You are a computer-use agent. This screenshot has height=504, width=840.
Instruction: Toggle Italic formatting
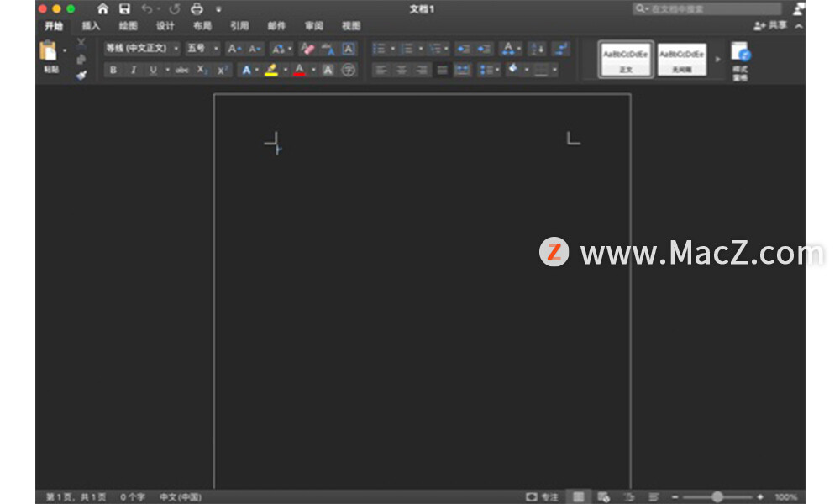(x=133, y=70)
